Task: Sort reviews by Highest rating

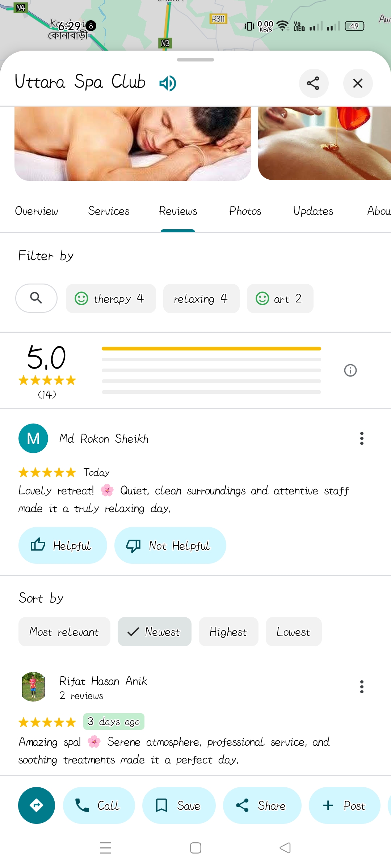Action: click(228, 632)
